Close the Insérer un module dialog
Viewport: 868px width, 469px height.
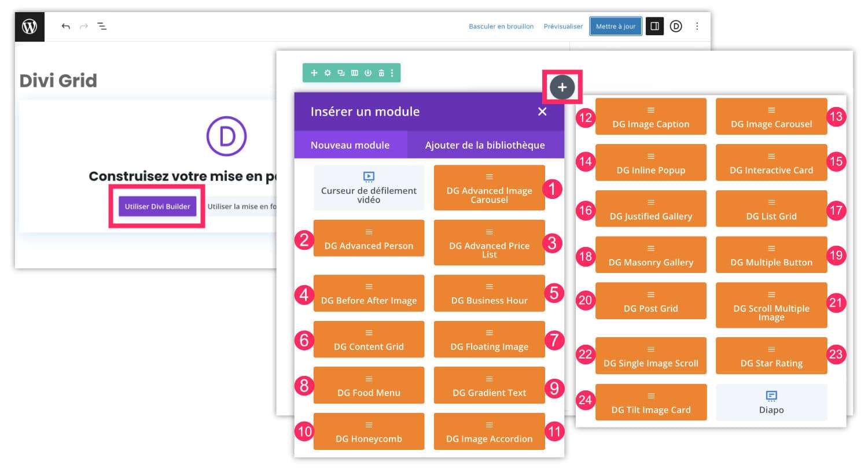[542, 112]
